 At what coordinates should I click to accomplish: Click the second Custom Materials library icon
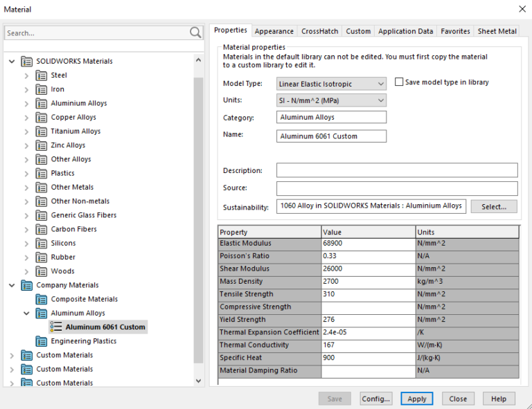point(27,369)
